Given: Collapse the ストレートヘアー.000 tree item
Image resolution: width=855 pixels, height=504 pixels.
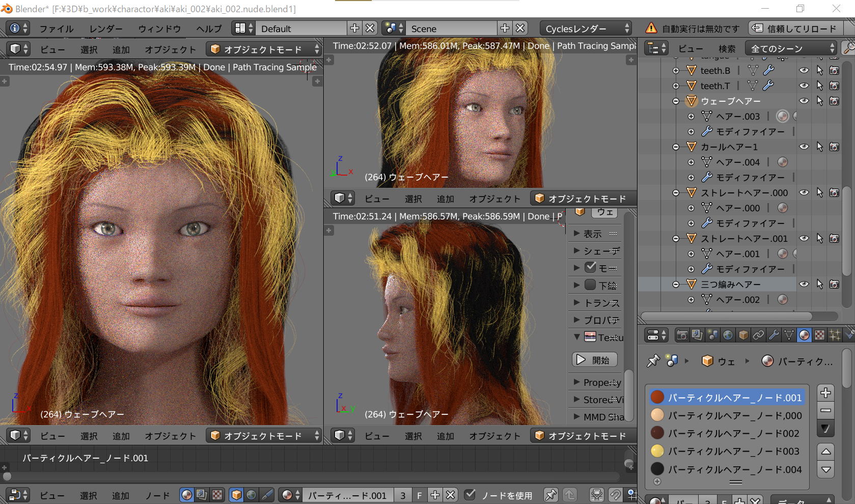Looking at the screenshot, I should 676,193.
